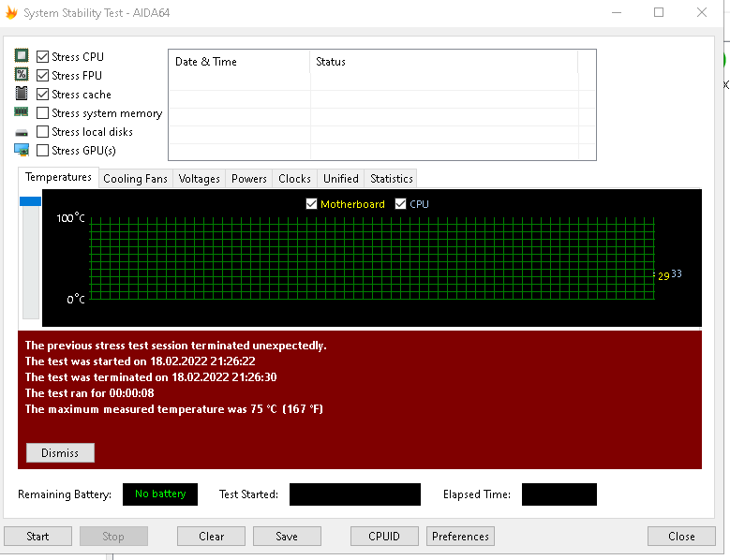Enable Stress system memory
The image size is (730, 560).
pyautogui.click(x=42, y=113)
